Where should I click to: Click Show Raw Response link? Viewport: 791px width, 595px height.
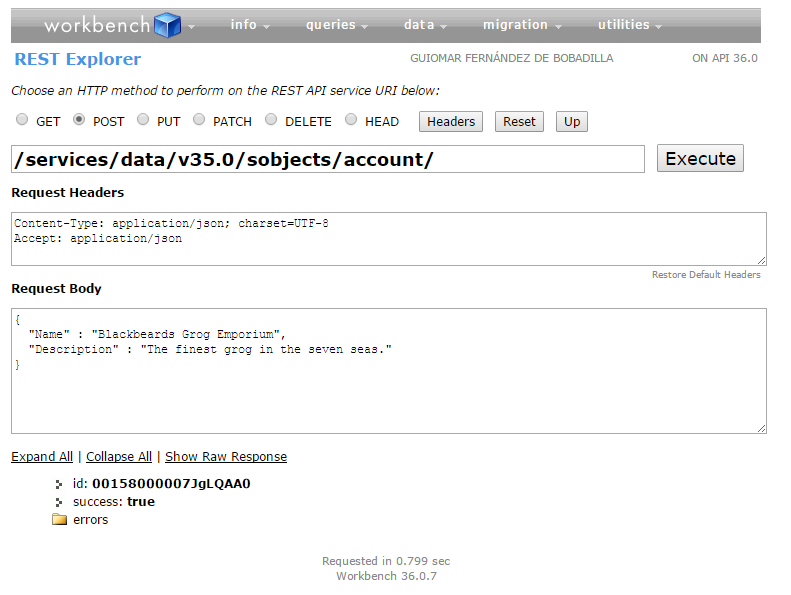(226, 457)
